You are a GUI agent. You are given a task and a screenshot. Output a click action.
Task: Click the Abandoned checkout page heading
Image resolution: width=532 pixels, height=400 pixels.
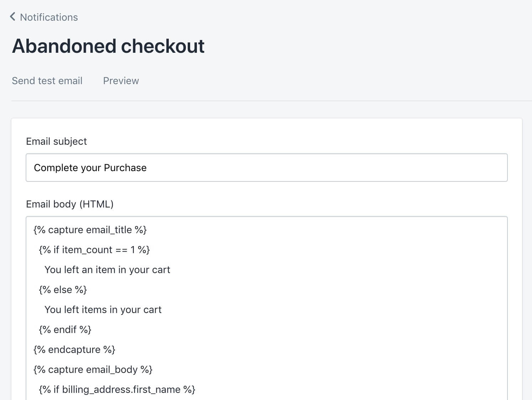108,46
